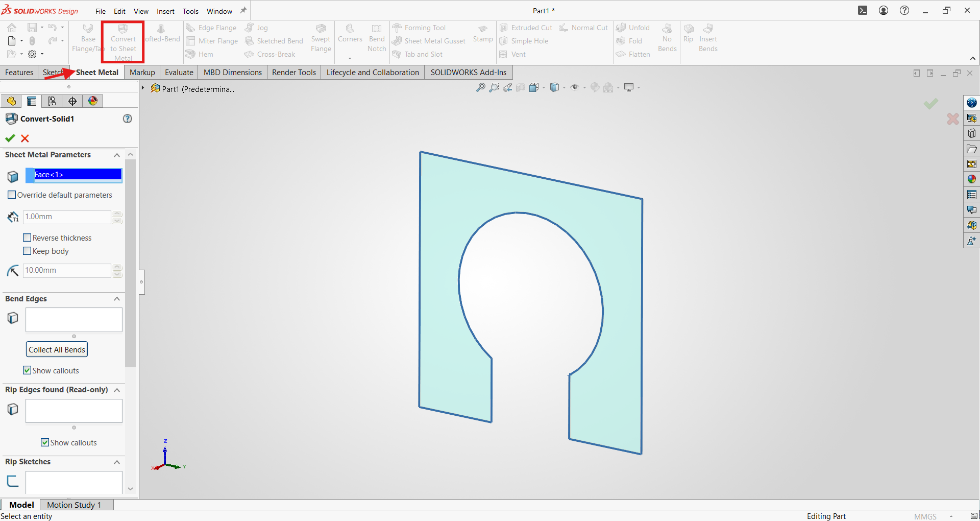Uncheck Show callouts under Bend Edges
This screenshot has width=980, height=521.
click(x=27, y=370)
